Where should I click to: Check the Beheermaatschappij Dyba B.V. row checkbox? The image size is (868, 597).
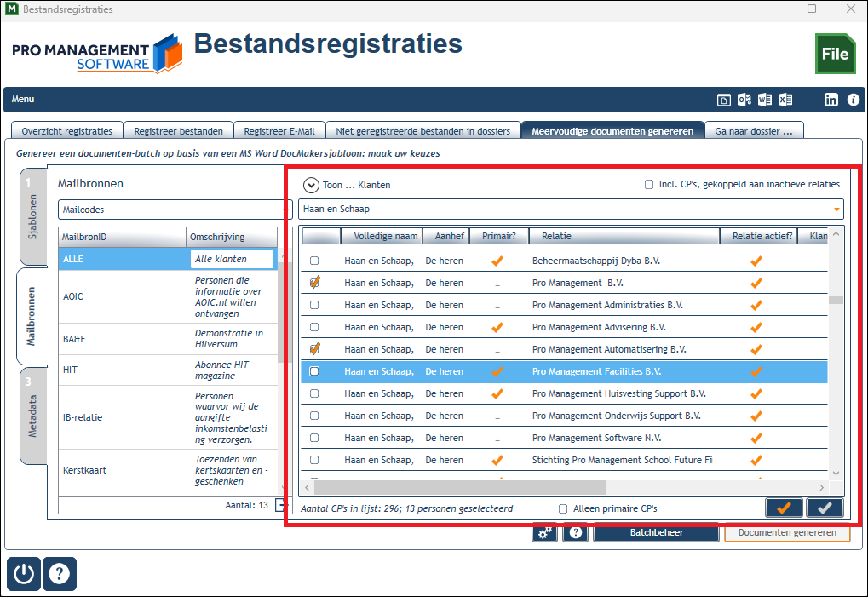click(314, 261)
